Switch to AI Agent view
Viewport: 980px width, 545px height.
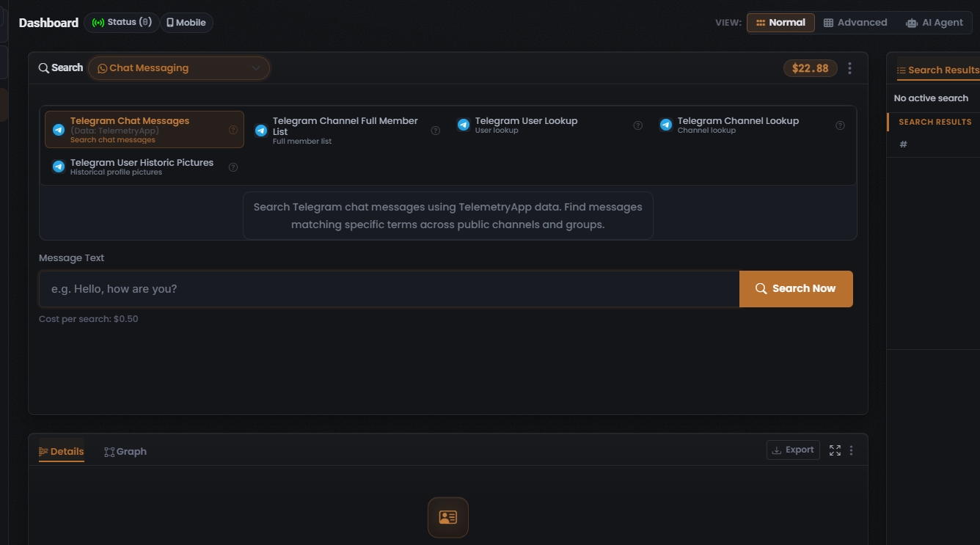point(935,23)
